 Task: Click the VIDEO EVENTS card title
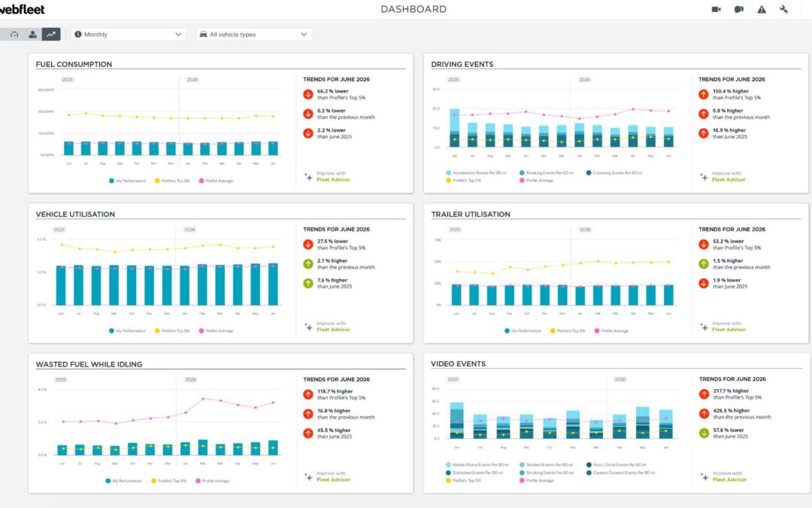pyautogui.click(x=459, y=364)
